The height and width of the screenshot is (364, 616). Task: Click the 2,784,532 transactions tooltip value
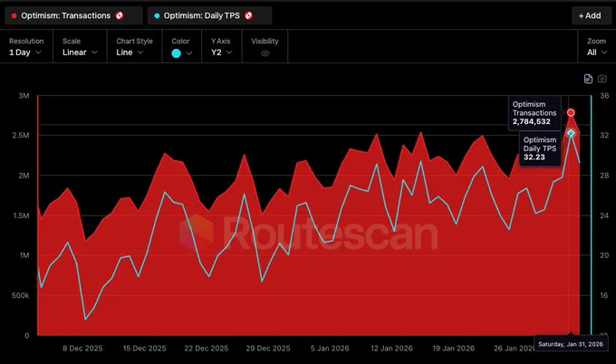pyautogui.click(x=532, y=121)
